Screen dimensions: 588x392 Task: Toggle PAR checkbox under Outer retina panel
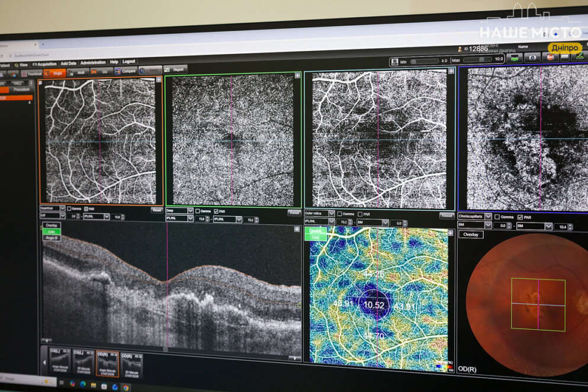point(360,214)
